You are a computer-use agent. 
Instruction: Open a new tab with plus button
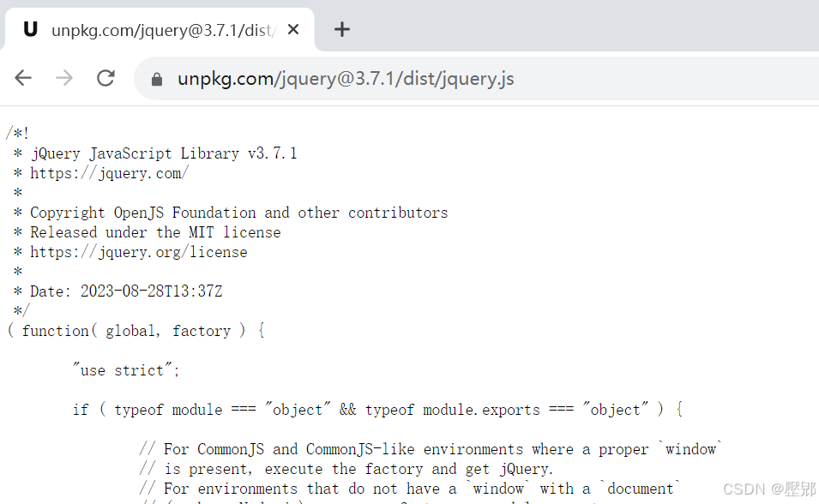342,29
